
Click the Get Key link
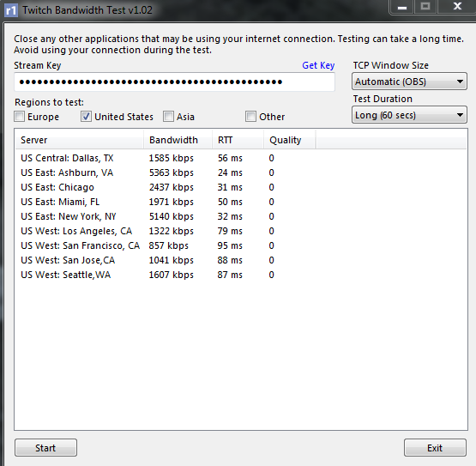(318, 65)
